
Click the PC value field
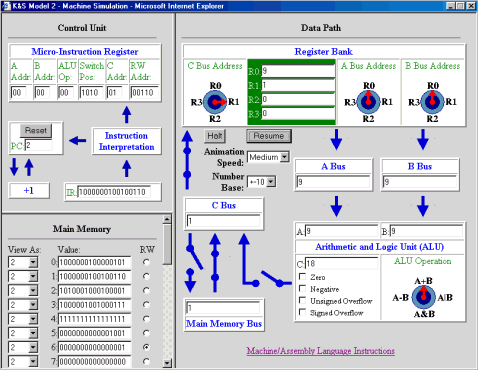(x=39, y=145)
